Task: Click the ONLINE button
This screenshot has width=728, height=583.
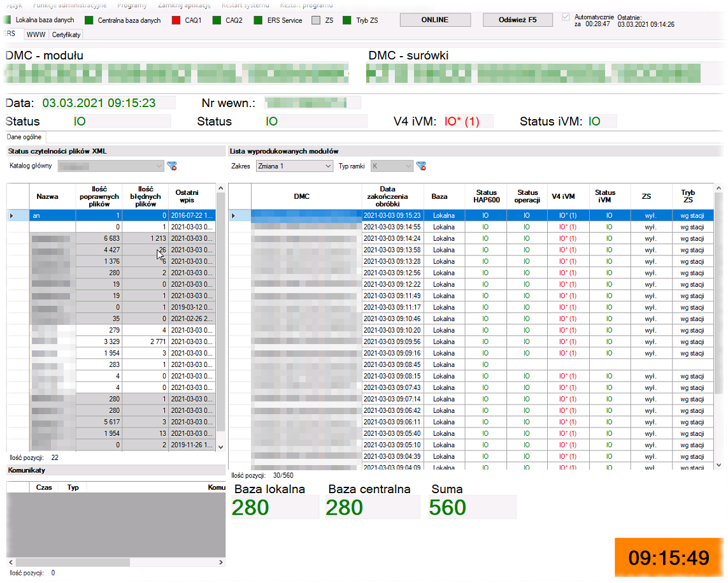Action: tap(435, 20)
